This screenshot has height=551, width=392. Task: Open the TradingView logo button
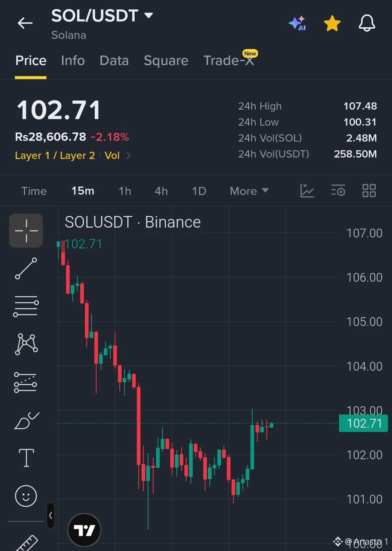[84, 530]
